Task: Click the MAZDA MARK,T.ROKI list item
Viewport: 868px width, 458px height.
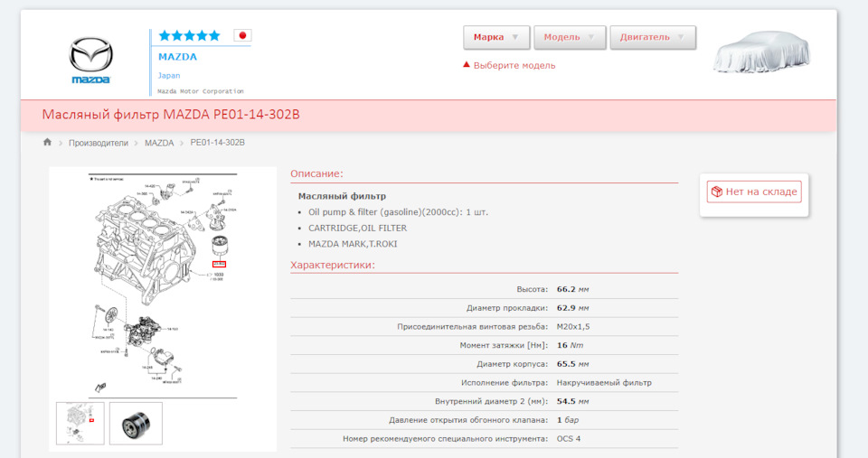Action: [353, 244]
